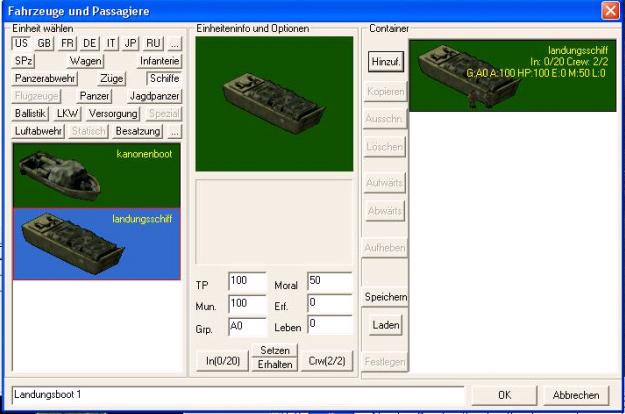Open more categories via the bottom ellipsis button
The width and height of the screenshot is (625, 414).
pos(175,131)
